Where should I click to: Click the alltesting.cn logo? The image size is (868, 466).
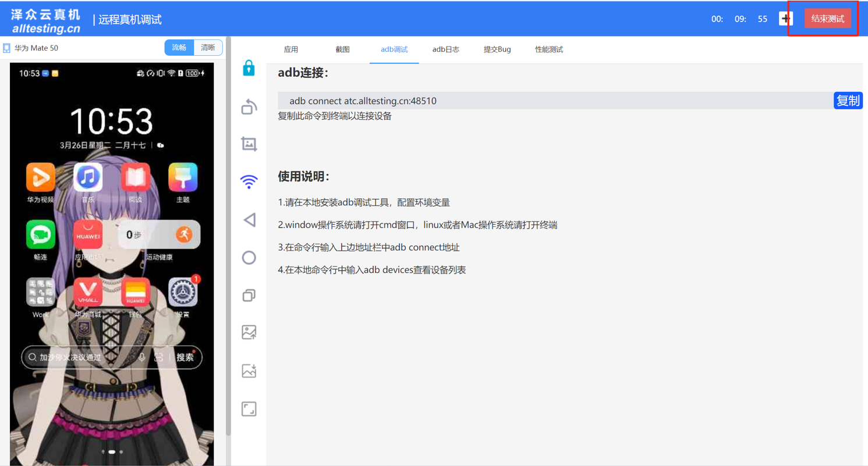pos(46,21)
